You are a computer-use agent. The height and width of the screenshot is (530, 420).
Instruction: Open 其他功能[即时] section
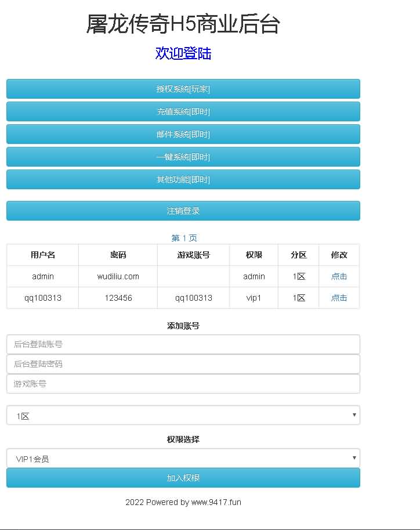(x=183, y=179)
